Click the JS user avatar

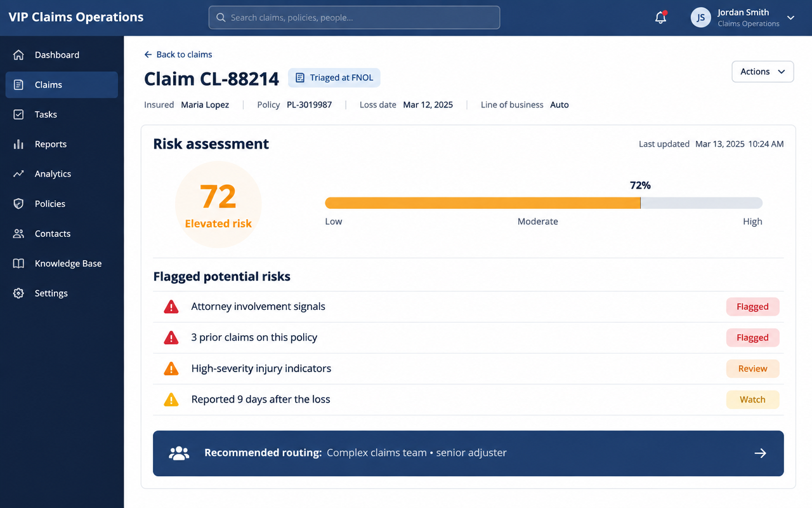click(701, 18)
